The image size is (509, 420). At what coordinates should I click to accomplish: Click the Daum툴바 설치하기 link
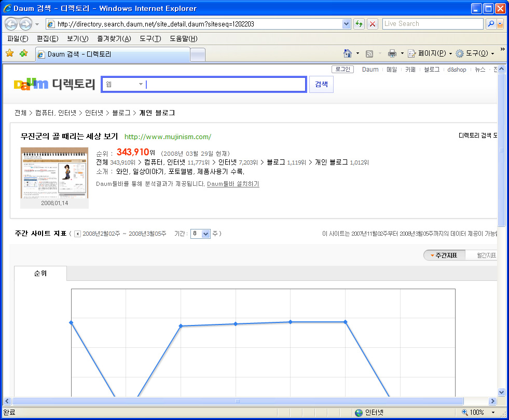(x=233, y=184)
